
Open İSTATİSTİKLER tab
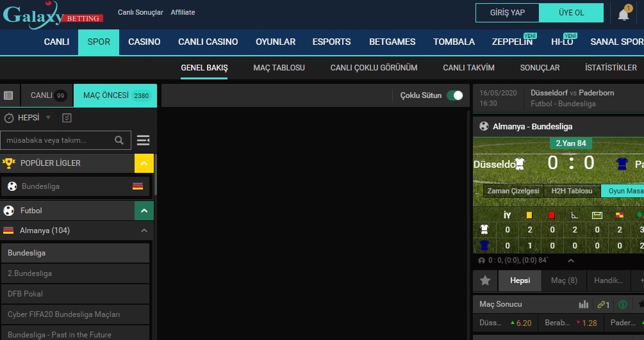click(611, 68)
